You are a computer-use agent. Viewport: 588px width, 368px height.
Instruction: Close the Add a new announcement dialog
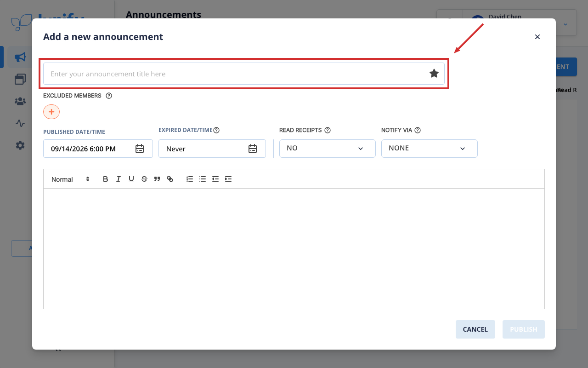(537, 37)
